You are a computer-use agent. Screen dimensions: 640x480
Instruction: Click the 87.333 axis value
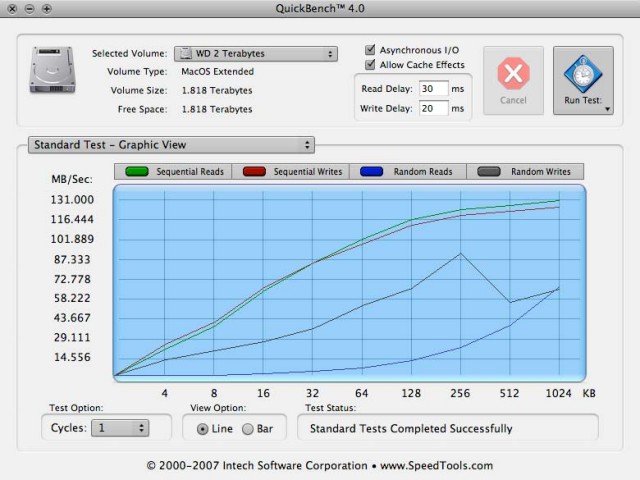[72, 259]
